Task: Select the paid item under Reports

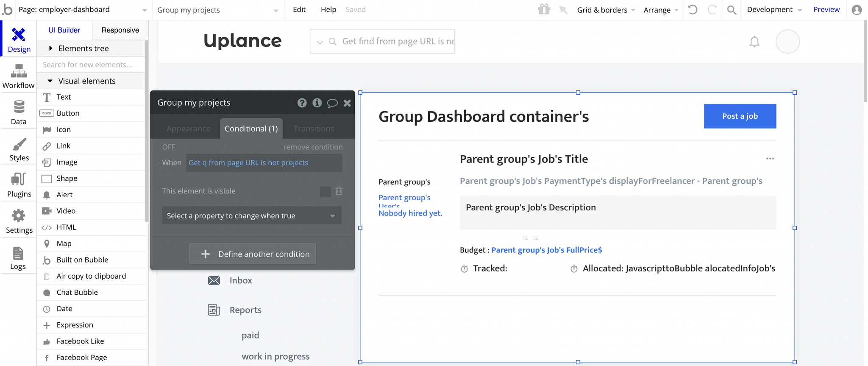Action: (250, 335)
